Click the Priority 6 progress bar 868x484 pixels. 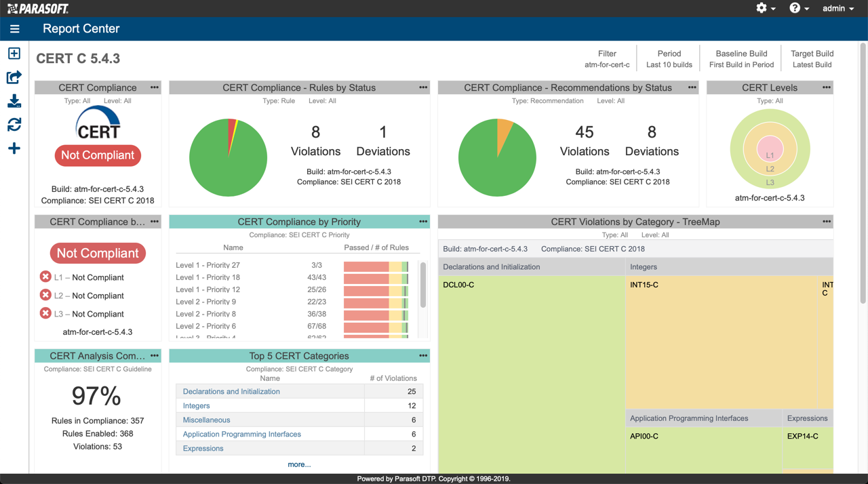point(376,327)
